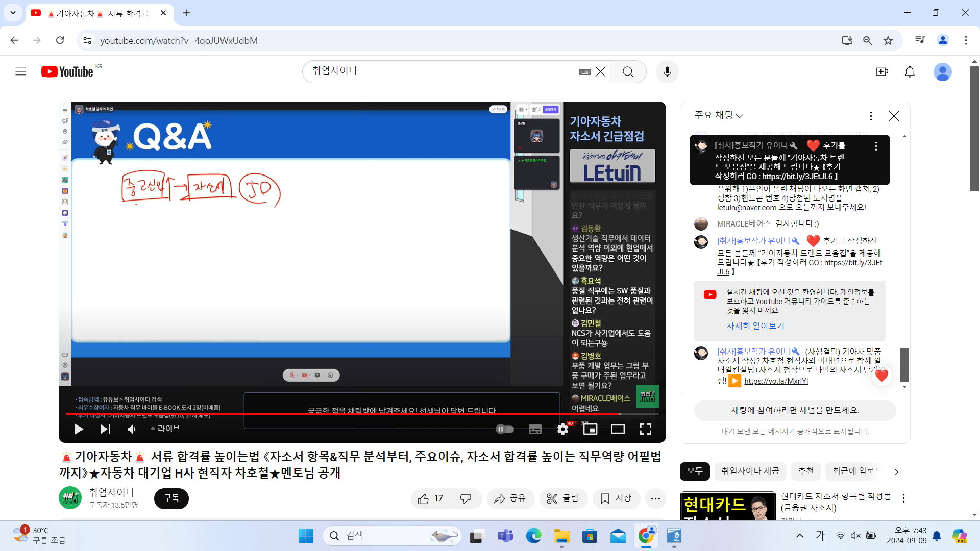Switch to miniplayer mode
Viewport: 980px width, 551px height.
tap(590, 429)
